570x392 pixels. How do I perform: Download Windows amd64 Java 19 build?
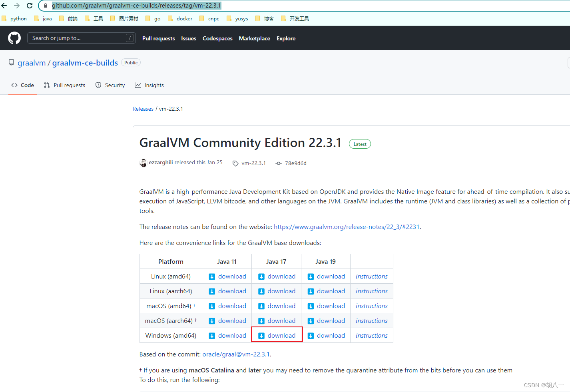pos(326,336)
